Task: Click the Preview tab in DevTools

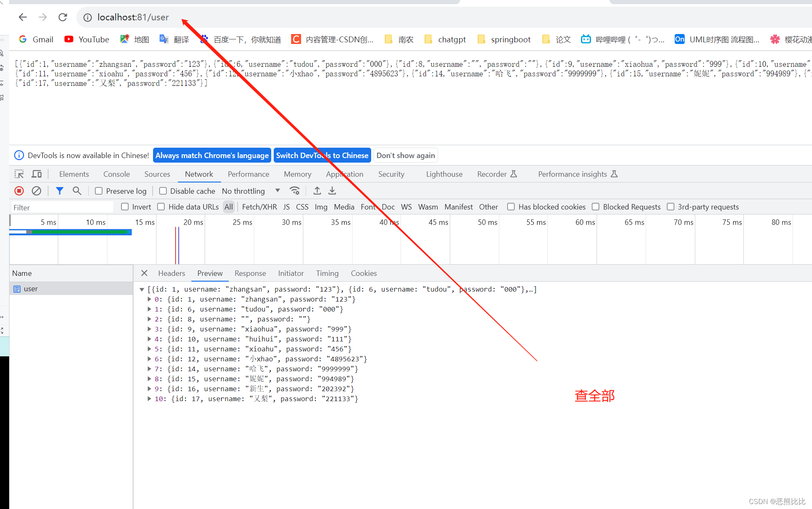Action: 209,273
